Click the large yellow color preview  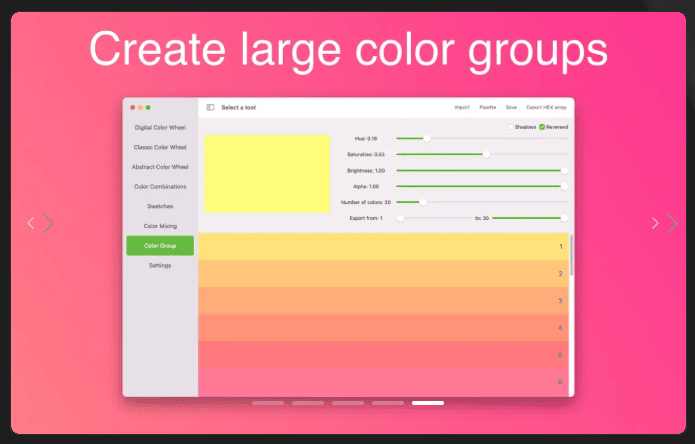[267, 174]
